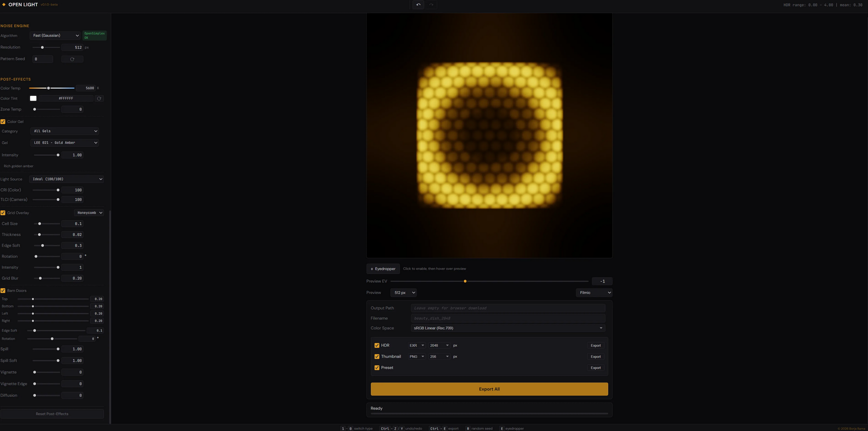The width and height of the screenshot is (868, 431).
Task: Untick the HDR export checkbox
Action: pos(377,346)
